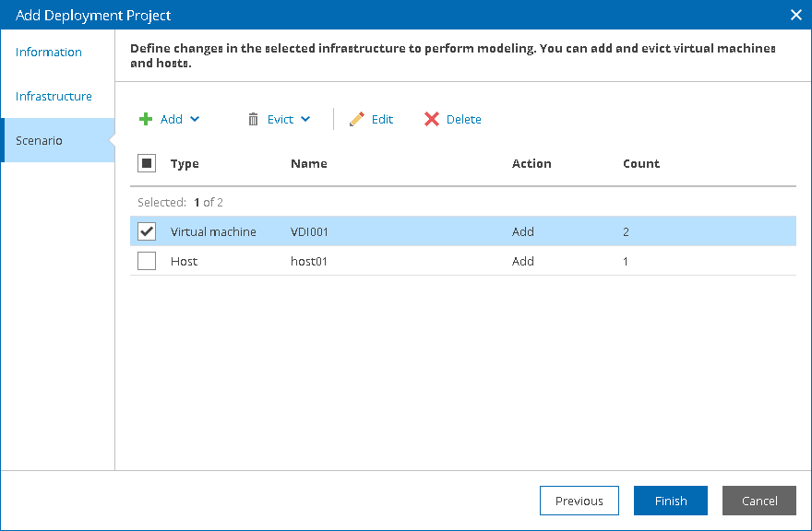Image resolution: width=812 pixels, height=531 pixels.
Task: Sort the table by the Name column header
Action: pyautogui.click(x=309, y=163)
